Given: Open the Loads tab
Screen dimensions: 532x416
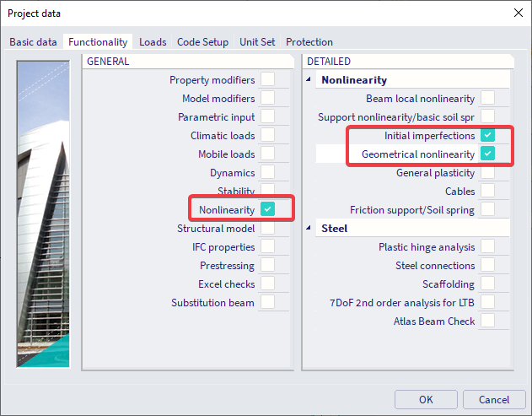Looking at the screenshot, I should (x=153, y=42).
